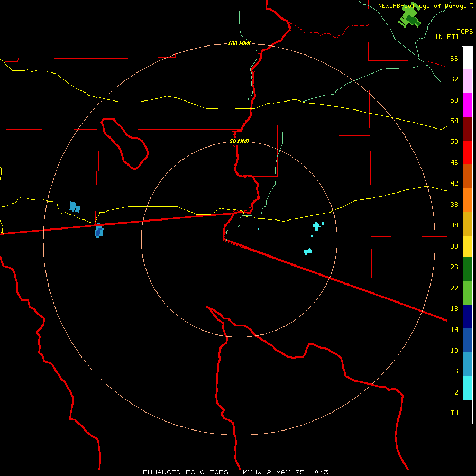Screen dimensions: 476x476
Task: Click the "34" legend value
Action: 454,225
